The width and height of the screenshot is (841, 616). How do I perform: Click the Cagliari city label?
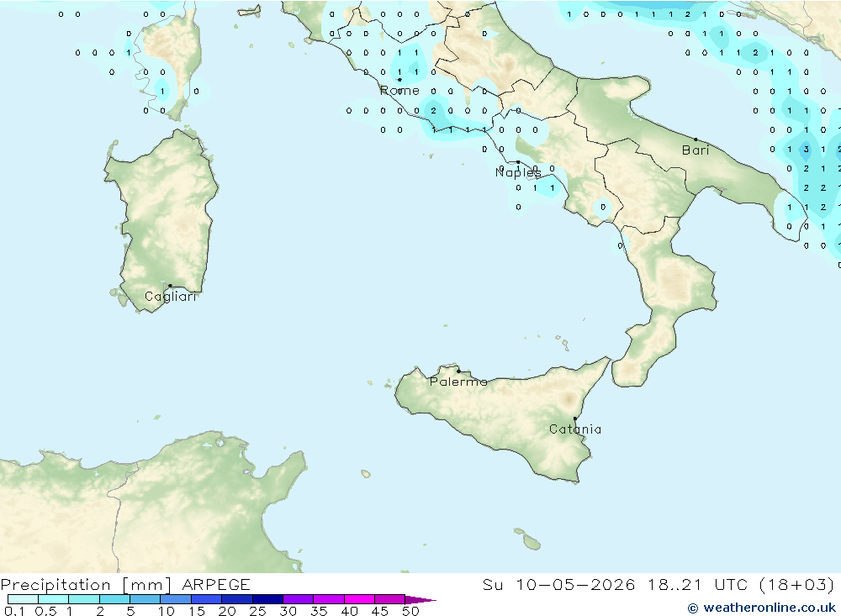point(171,297)
